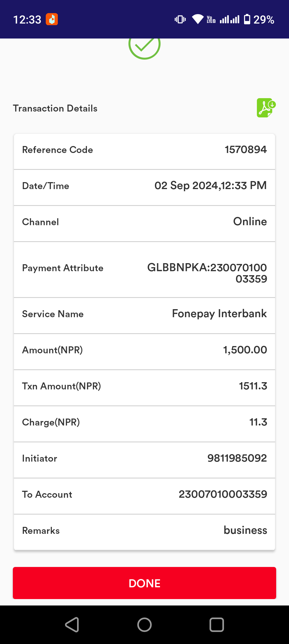Tap the Android home circle button

tap(144, 625)
